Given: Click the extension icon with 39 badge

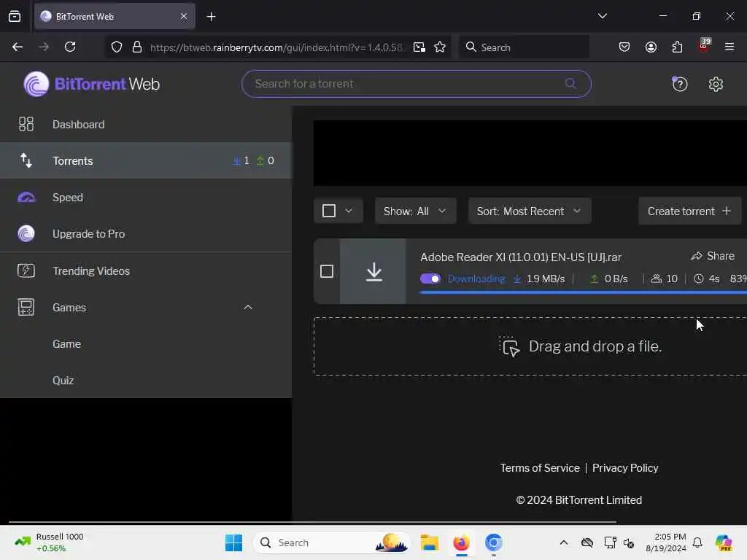Looking at the screenshot, I should (x=704, y=46).
